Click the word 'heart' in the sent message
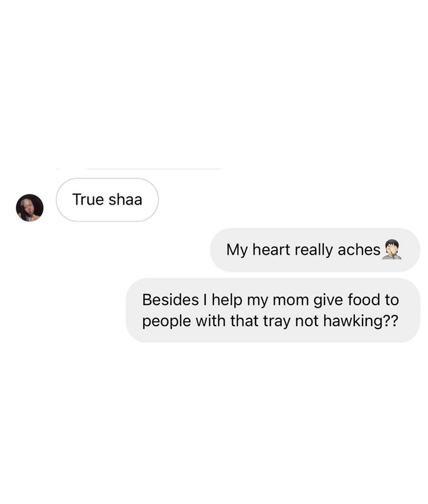The width and height of the screenshot is (428, 504). coord(271,250)
